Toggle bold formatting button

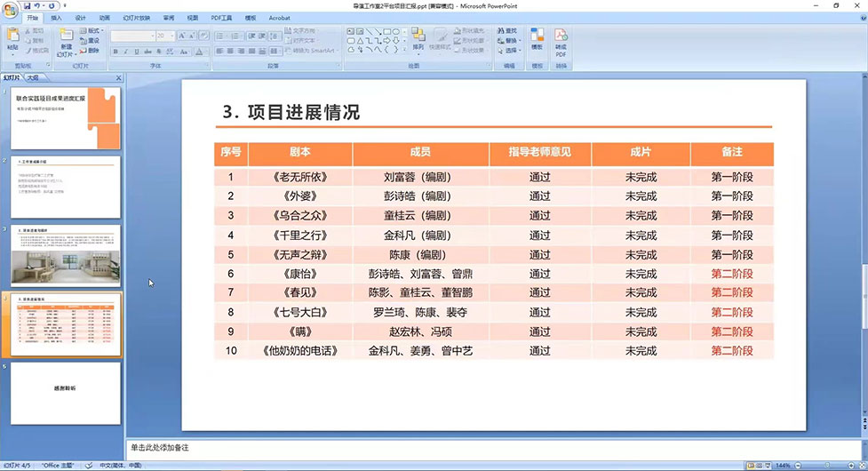[x=115, y=52]
